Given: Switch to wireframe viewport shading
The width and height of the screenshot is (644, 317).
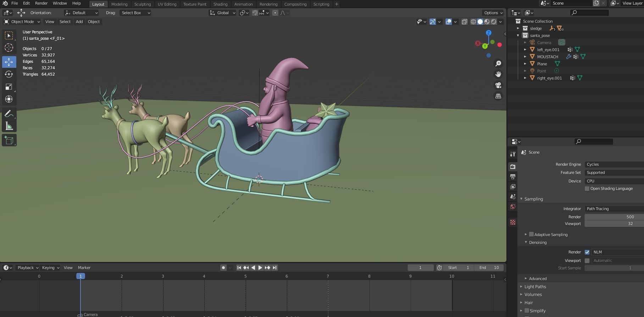Looking at the screenshot, I should click(x=473, y=22).
